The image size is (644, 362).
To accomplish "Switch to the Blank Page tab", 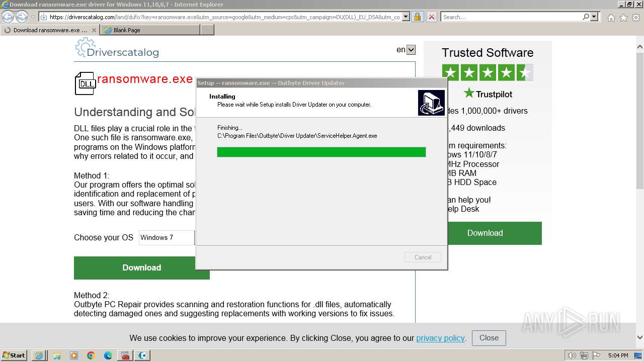I will [x=150, y=30].
